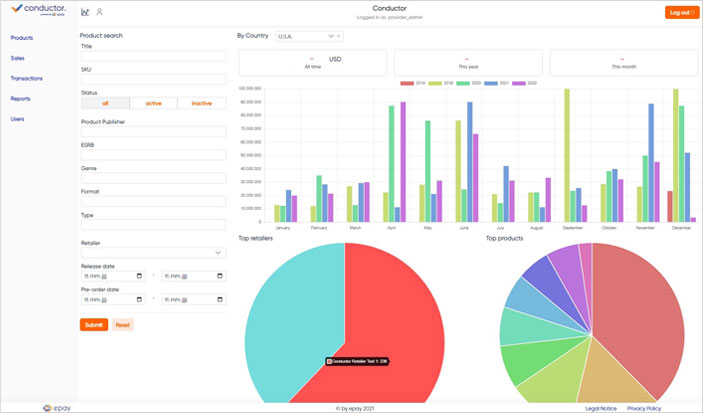The width and height of the screenshot is (703, 413).
Task: Click the 'Product search' heading
Action: click(101, 35)
